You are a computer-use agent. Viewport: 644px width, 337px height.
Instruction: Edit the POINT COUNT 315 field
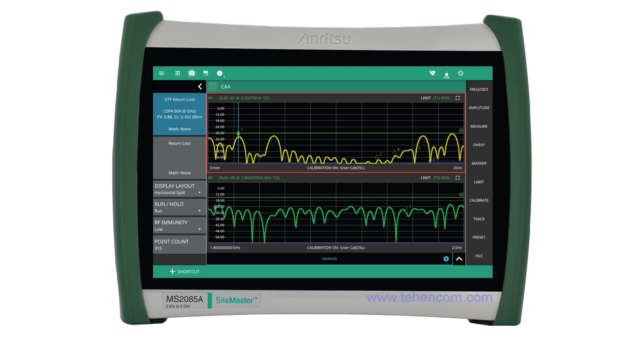179,244
